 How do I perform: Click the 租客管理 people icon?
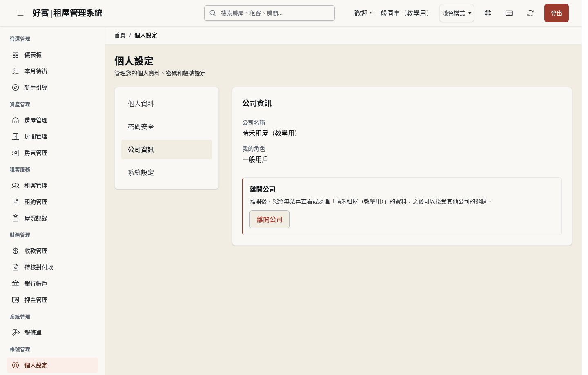[16, 185]
